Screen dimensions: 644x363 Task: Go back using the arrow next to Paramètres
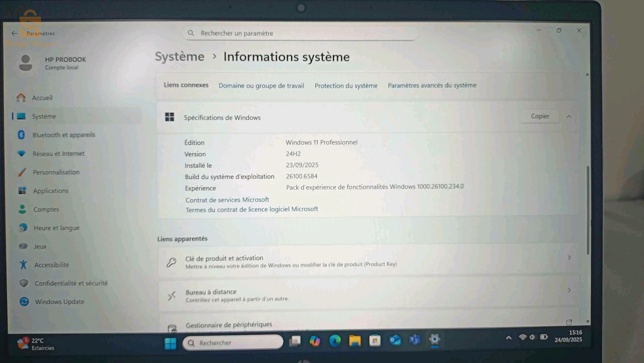click(x=14, y=33)
